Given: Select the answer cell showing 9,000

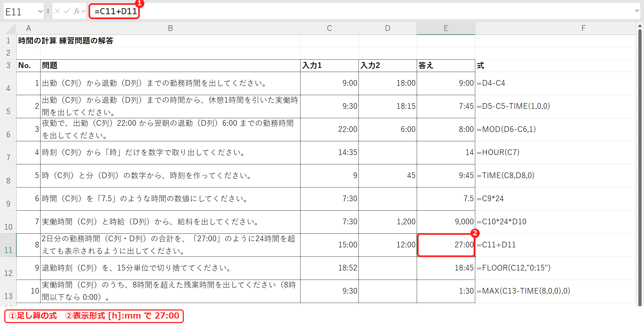Looking at the screenshot, I should tap(446, 222).
